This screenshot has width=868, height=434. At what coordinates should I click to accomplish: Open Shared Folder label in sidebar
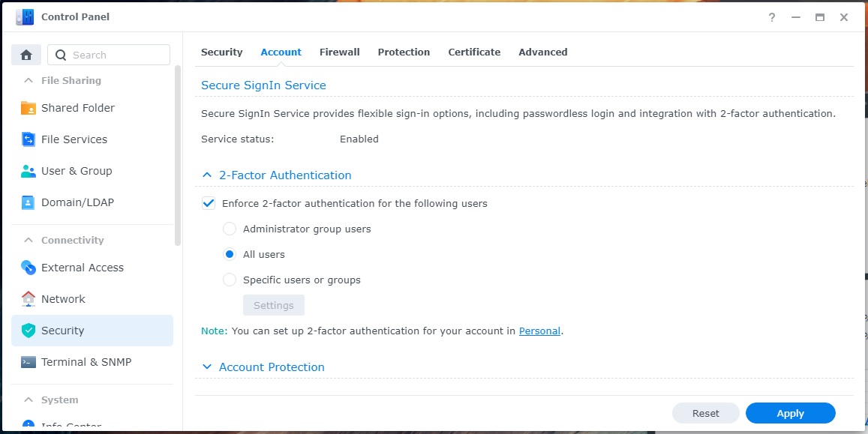pyautogui.click(x=78, y=108)
